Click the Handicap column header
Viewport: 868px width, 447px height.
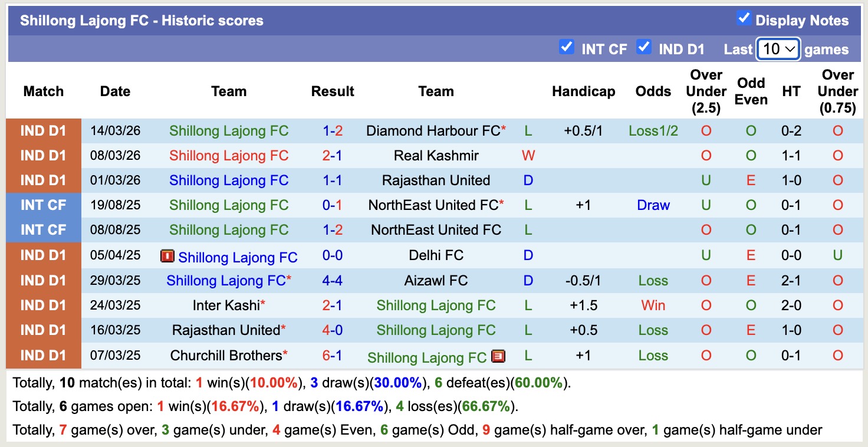tap(584, 91)
